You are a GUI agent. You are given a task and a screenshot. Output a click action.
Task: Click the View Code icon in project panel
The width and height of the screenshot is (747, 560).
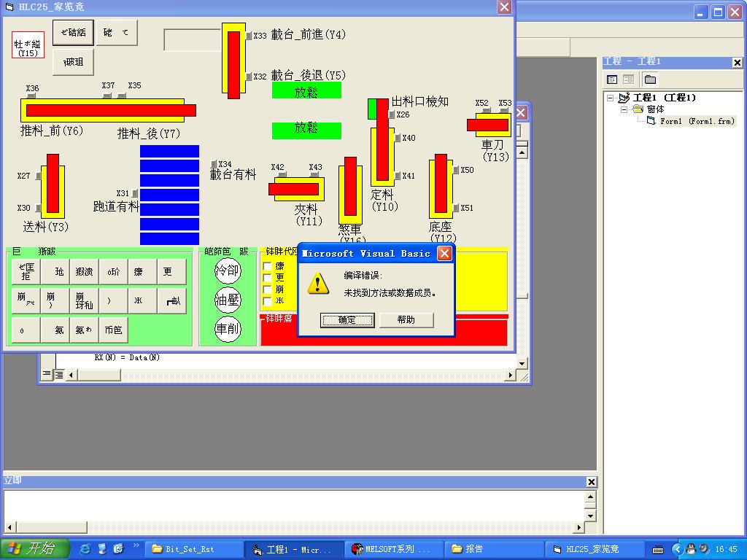click(612, 79)
